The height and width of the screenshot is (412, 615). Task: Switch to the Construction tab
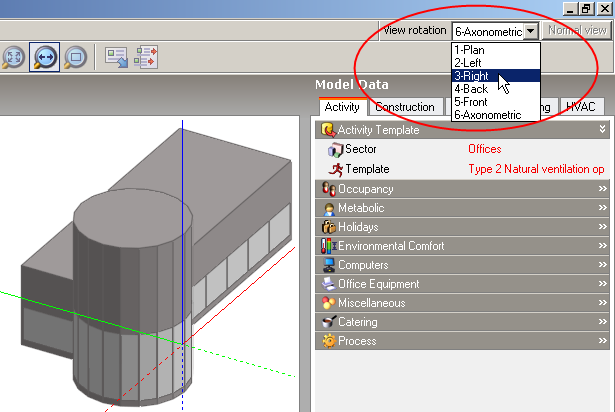pos(405,107)
